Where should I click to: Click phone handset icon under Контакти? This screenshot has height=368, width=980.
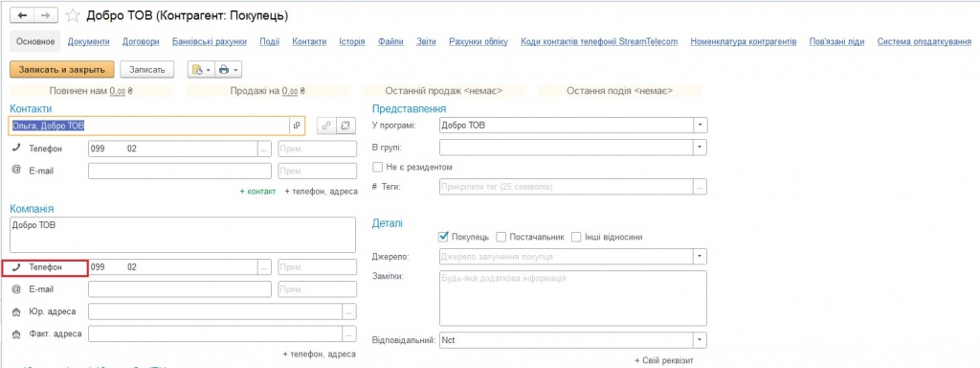(16, 149)
